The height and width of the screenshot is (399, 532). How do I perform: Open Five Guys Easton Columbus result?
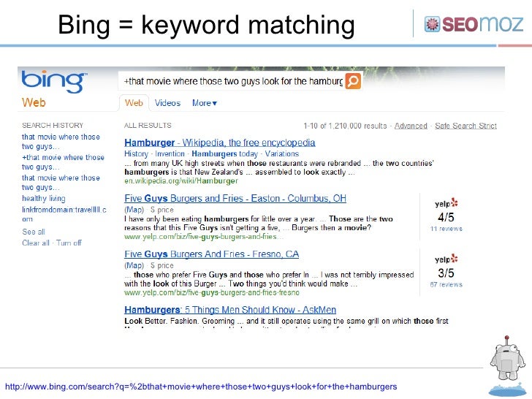[235, 199]
